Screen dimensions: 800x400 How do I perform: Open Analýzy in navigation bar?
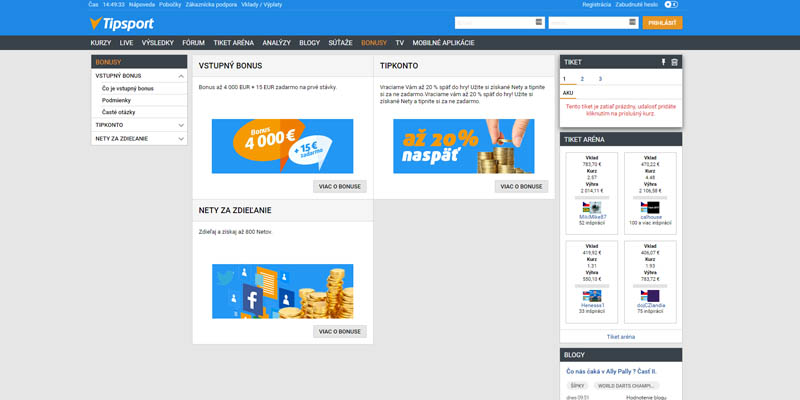(277, 43)
